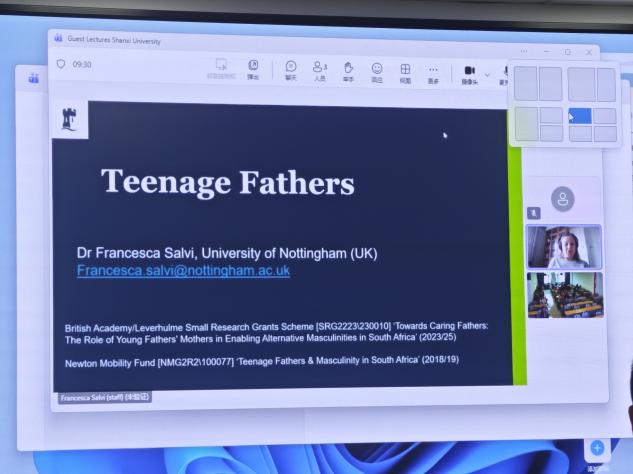Select the female presenter's video thumbnail
The image size is (633, 474).
(564, 246)
